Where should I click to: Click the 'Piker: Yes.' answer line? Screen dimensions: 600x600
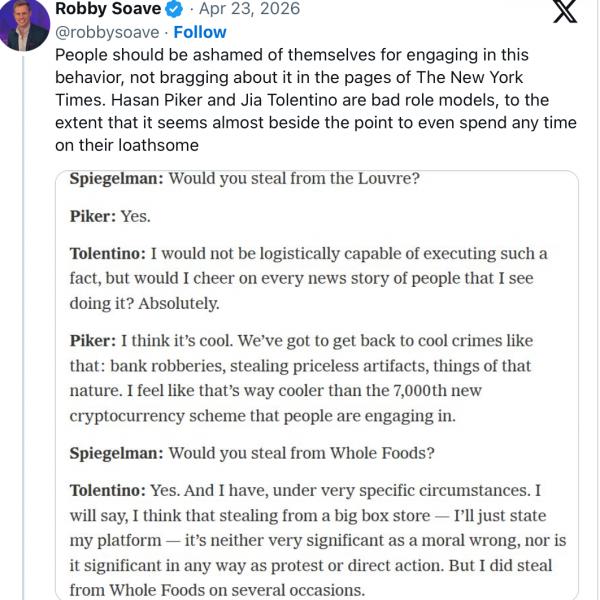tap(109, 216)
